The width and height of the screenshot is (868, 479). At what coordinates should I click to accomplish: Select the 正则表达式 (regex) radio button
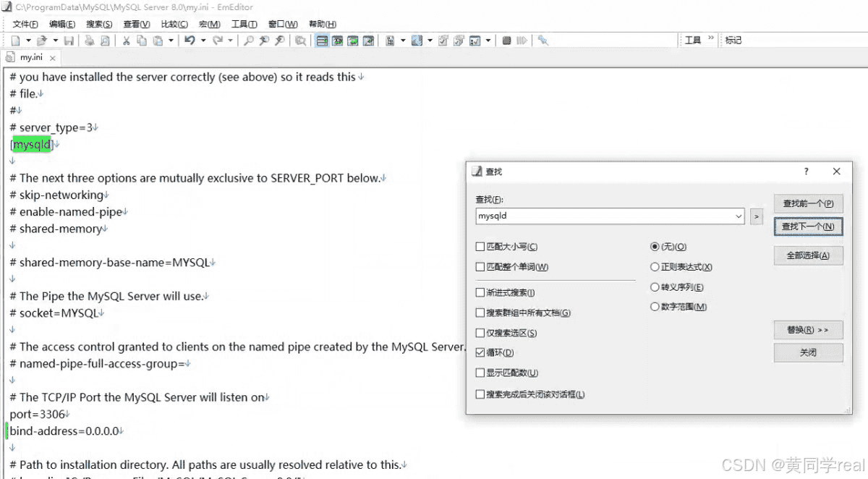[655, 267]
